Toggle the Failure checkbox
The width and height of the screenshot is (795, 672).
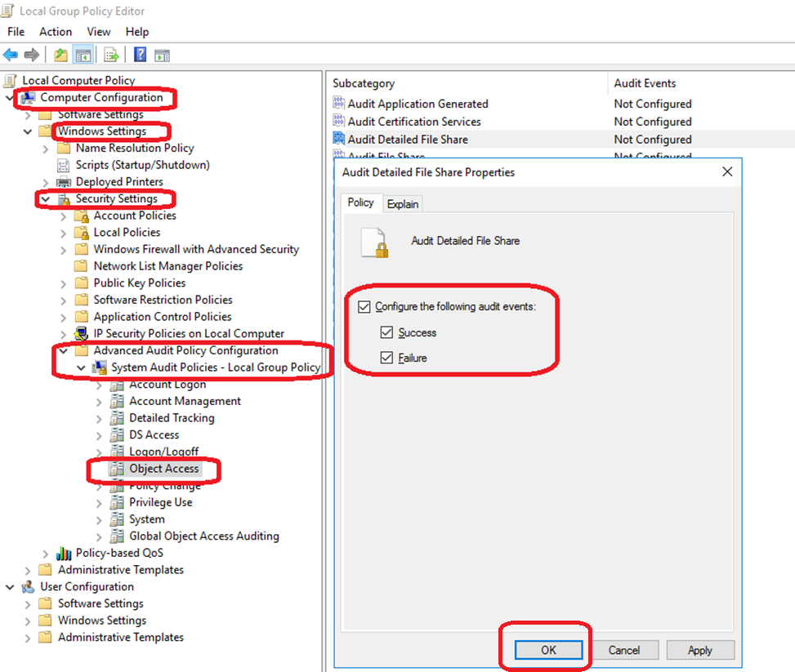click(386, 358)
